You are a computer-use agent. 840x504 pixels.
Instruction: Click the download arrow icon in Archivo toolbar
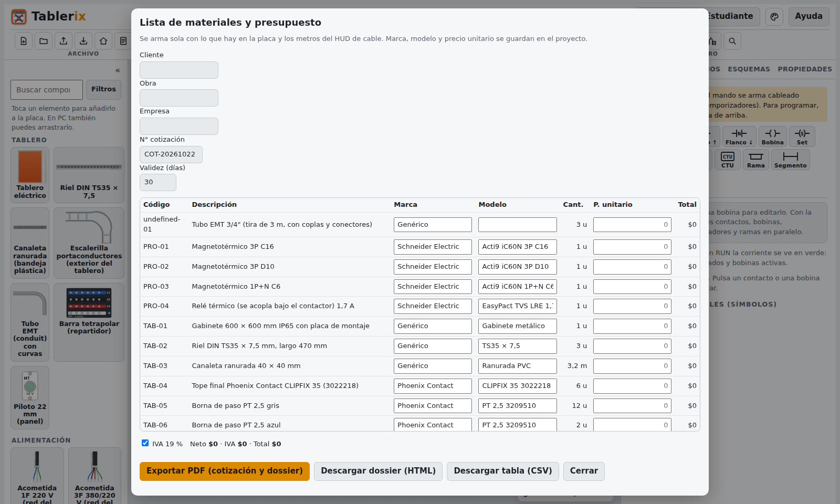point(83,41)
